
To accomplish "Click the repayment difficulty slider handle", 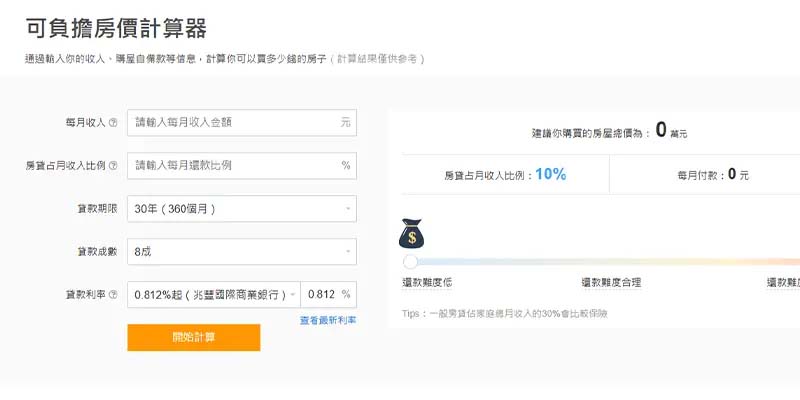I will (x=410, y=262).
